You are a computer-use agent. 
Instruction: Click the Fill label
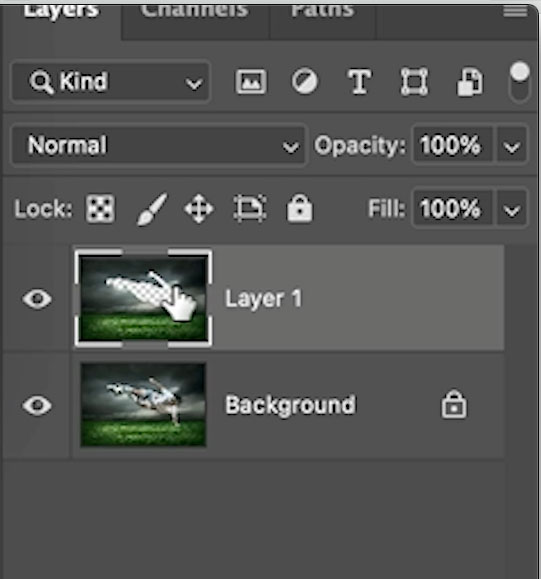point(386,209)
